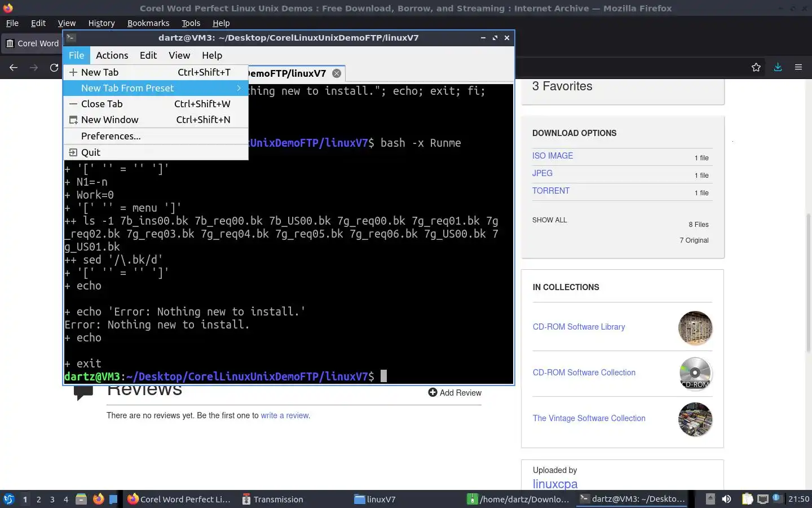Open terminal Preferences... entry

(x=156, y=136)
